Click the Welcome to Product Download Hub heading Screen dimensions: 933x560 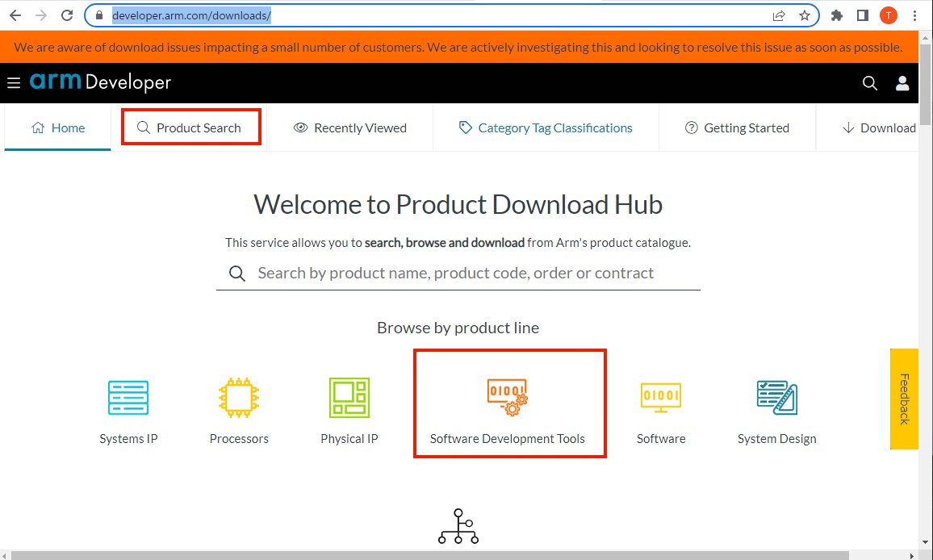point(458,205)
